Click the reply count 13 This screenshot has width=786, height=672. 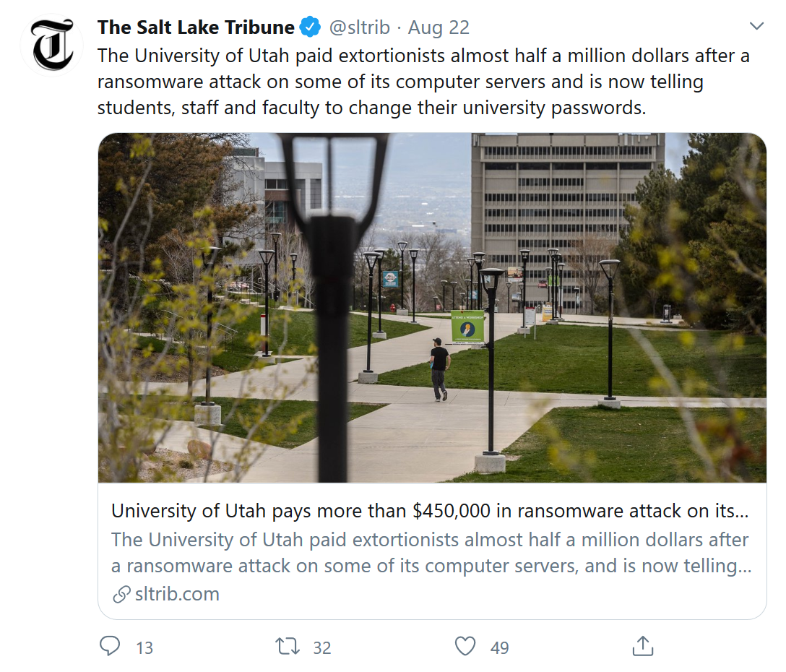click(x=144, y=647)
